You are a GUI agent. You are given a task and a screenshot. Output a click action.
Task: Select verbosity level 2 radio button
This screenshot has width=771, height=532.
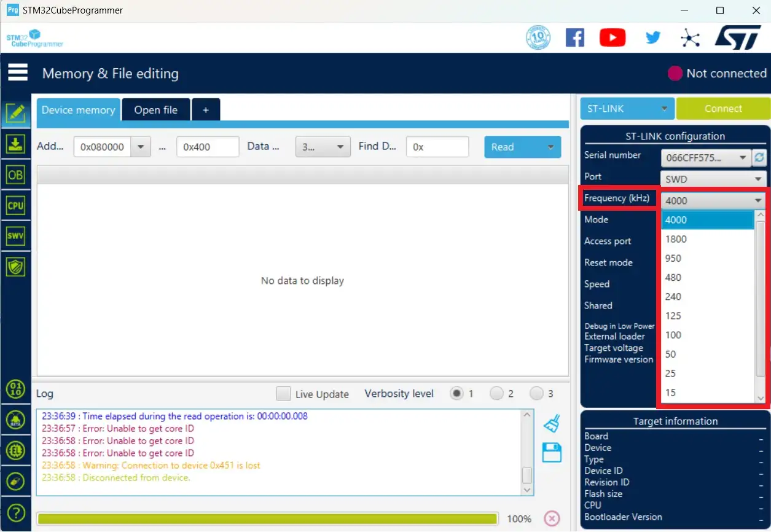click(x=497, y=393)
